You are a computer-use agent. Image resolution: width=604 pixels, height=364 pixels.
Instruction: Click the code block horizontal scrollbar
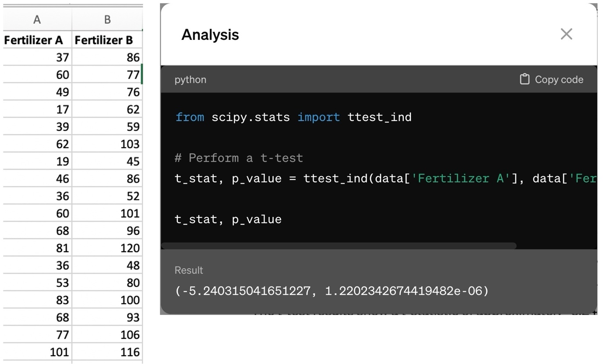[339, 246]
